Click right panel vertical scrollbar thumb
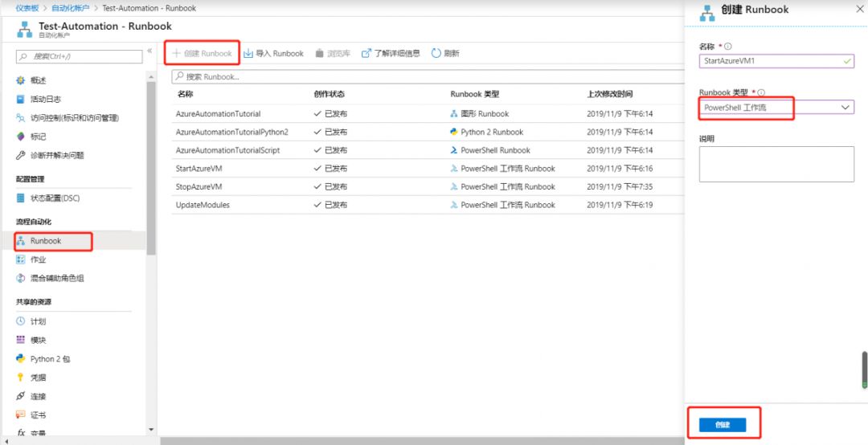Viewport: 868px width, 445px height. (x=864, y=369)
